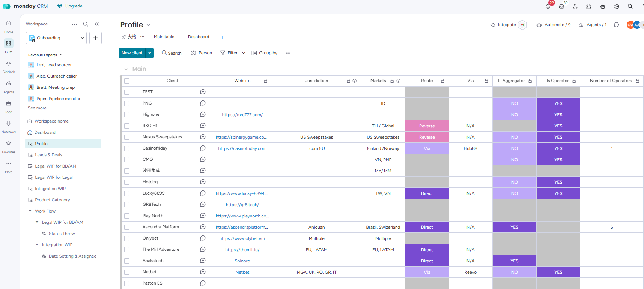Open the https://casinofriday.com link

(x=242, y=148)
